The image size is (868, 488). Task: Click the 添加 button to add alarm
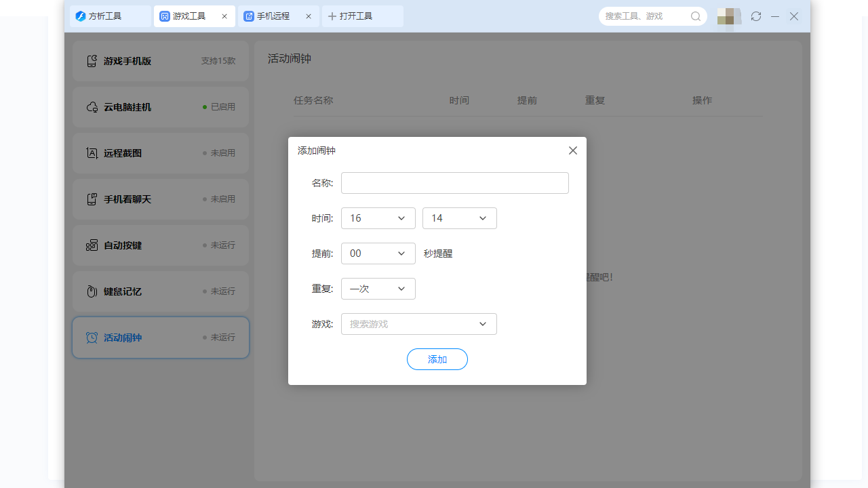tap(437, 359)
